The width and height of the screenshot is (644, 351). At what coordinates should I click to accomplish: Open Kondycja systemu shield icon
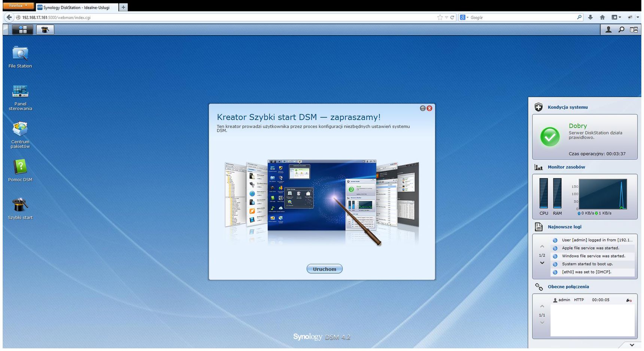pos(538,107)
